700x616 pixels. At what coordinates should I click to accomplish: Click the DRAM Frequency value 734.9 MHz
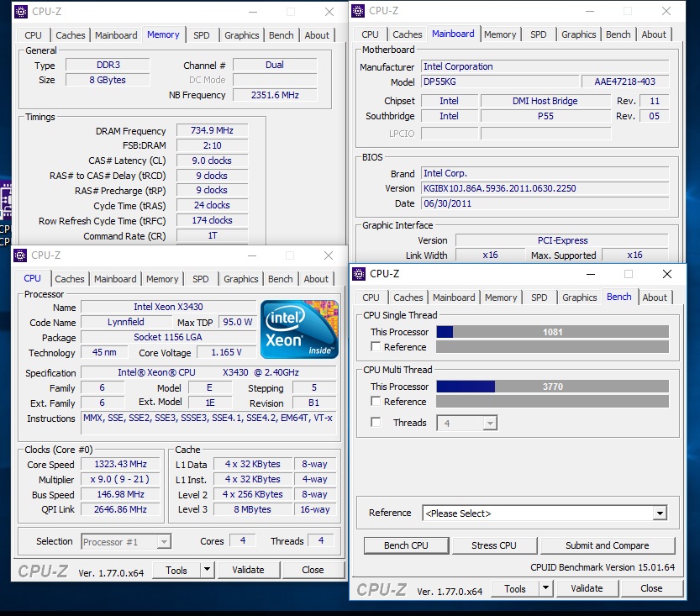(x=212, y=130)
